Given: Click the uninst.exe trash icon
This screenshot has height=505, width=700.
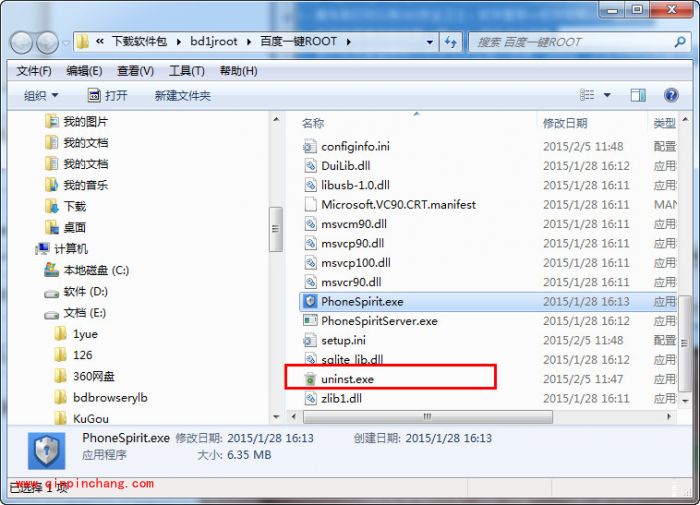Looking at the screenshot, I should click(x=310, y=379).
